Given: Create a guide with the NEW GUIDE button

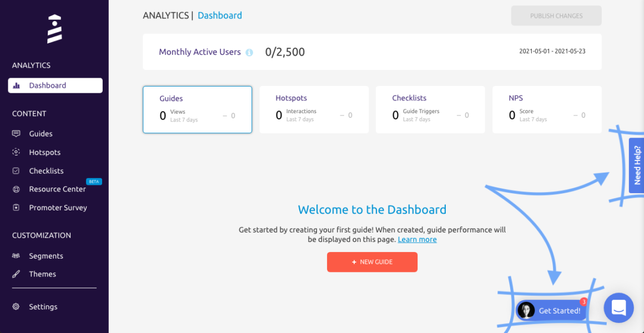Looking at the screenshot, I should pos(372,262).
